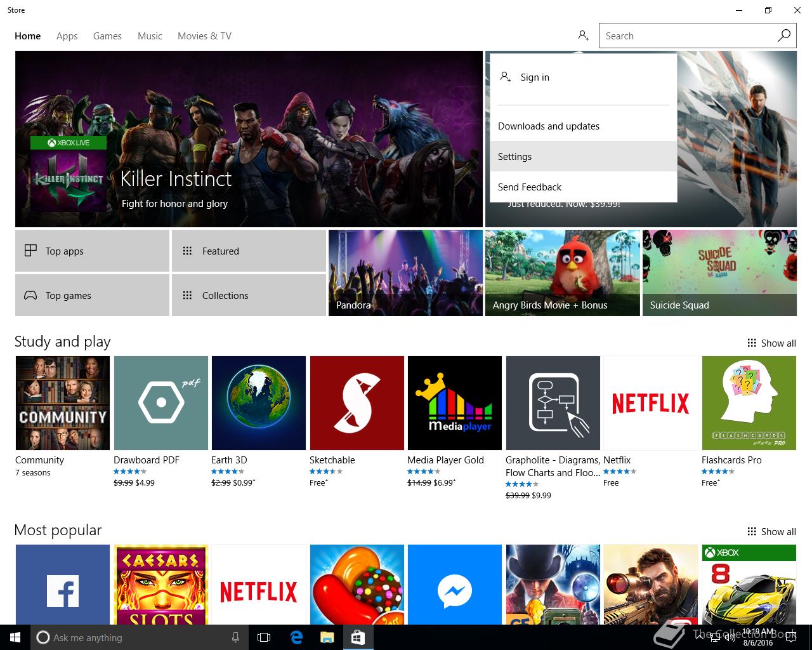The height and width of the screenshot is (650, 812).
Task: Click the Collections button
Action: click(x=249, y=295)
